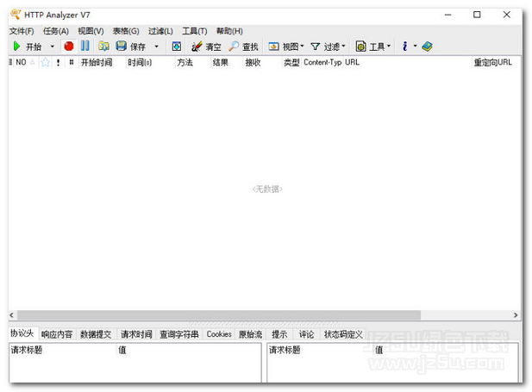Open the View (视图) toolbar dropdown

(x=286, y=47)
